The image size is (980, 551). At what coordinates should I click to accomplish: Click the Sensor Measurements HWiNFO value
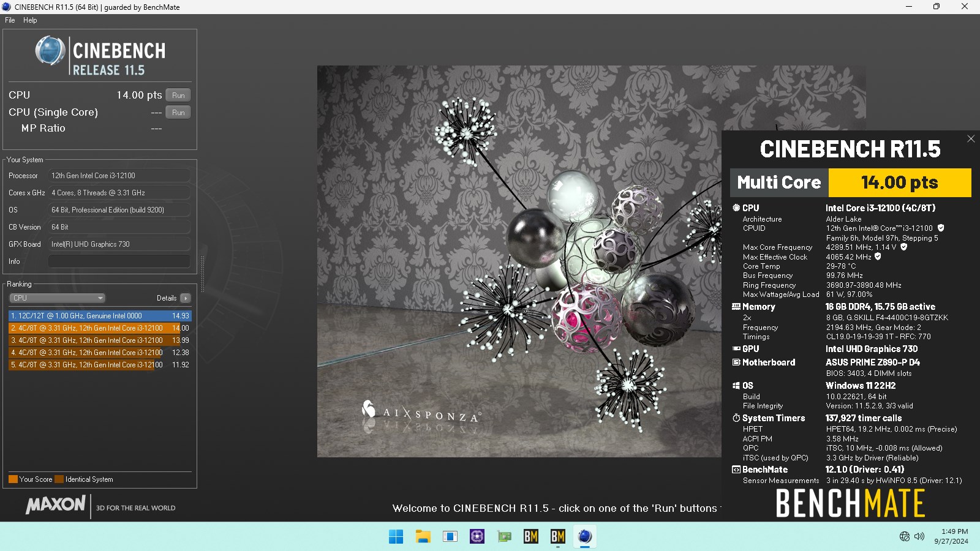[894, 481]
